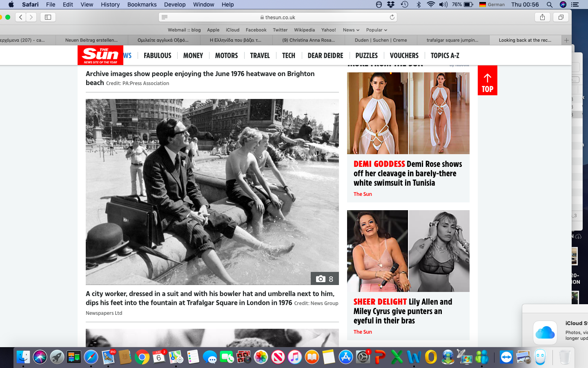Open Apple News in the Dock
The image size is (588, 368).
click(278, 357)
